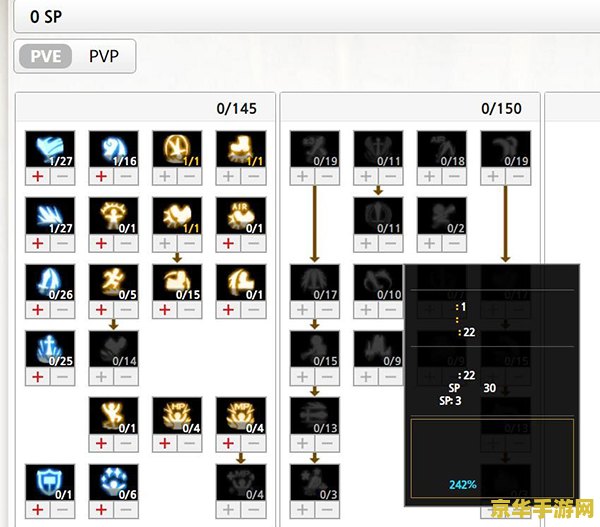Click the plus button under the 0/14 skill
Image resolution: width=600 pixels, height=527 pixels.
click(101, 377)
